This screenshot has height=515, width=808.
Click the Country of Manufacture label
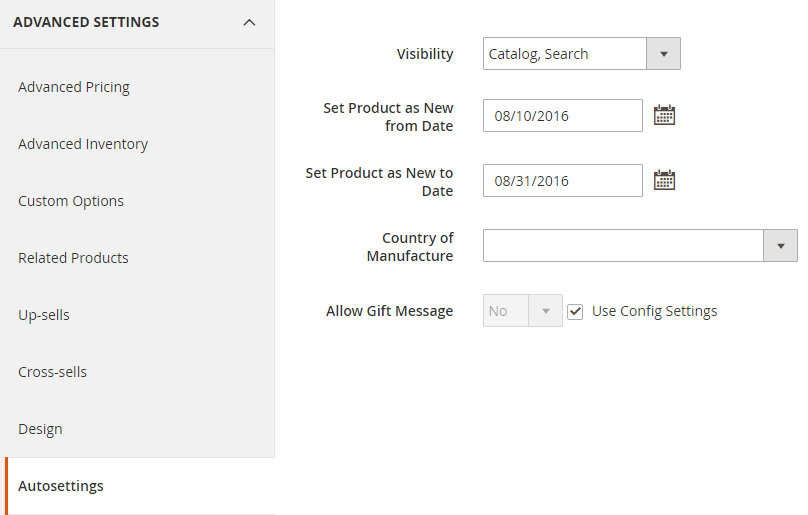(410, 246)
